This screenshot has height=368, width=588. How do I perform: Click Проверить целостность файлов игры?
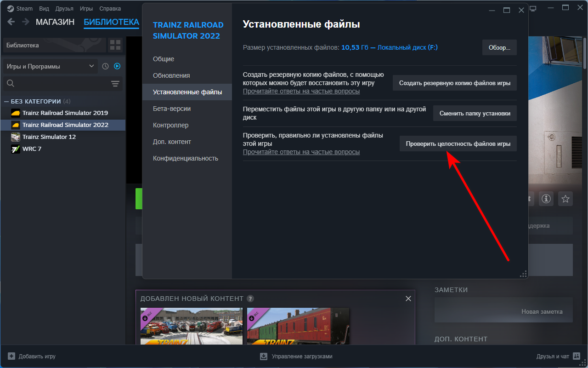(458, 144)
